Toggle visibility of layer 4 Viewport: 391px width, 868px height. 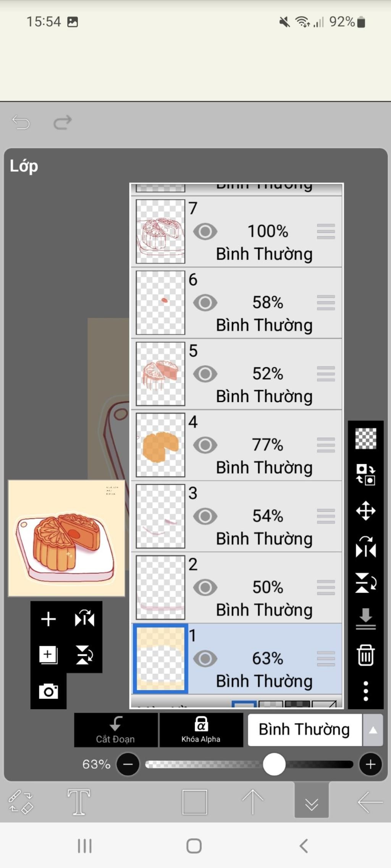tap(205, 445)
